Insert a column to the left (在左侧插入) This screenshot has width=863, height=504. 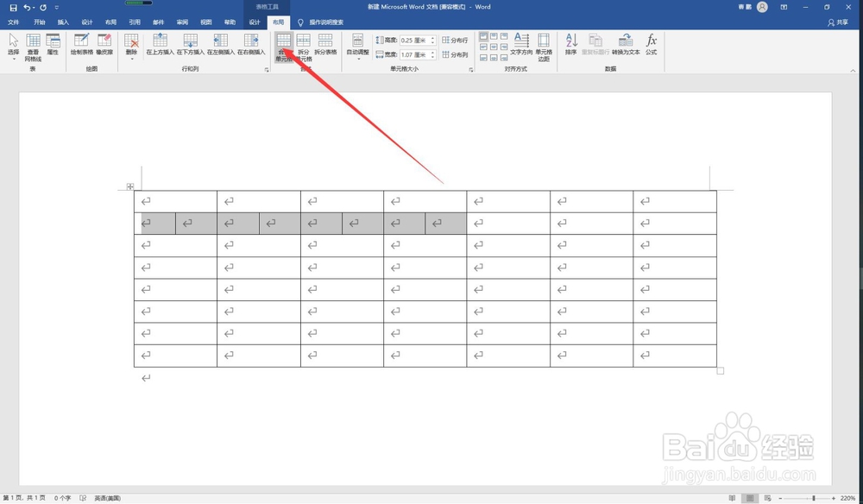pos(221,44)
